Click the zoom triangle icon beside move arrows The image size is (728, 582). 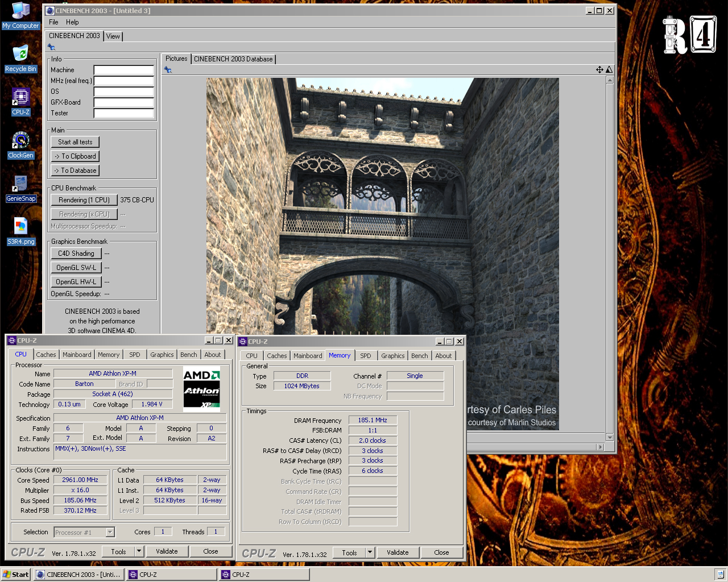(609, 69)
